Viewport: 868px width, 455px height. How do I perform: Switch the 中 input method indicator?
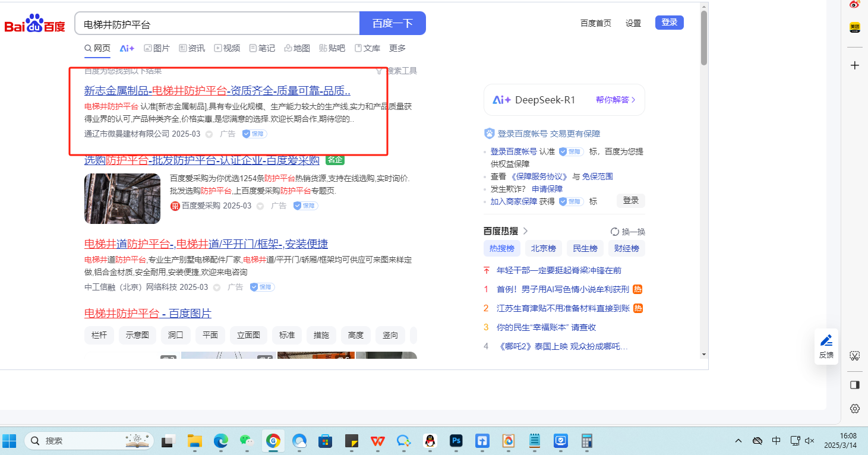(776, 441)
